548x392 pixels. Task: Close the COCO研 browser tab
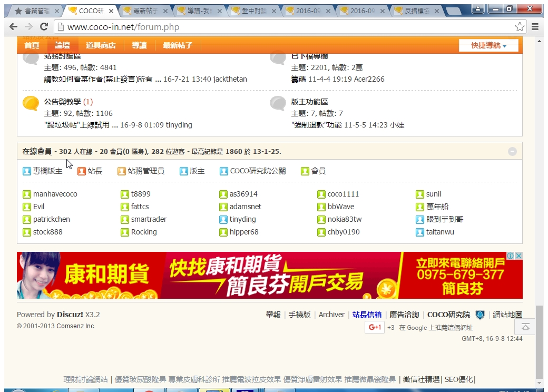[x=111, y=11]
